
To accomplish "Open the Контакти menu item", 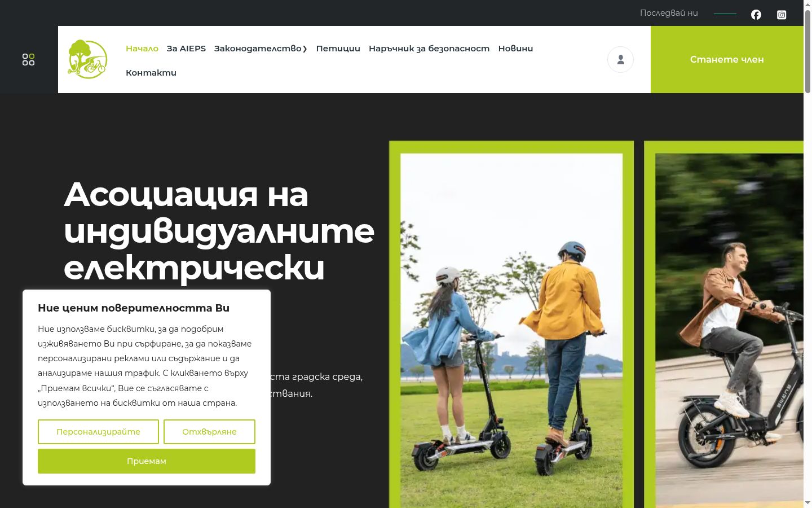I will [x=151, y=73].
